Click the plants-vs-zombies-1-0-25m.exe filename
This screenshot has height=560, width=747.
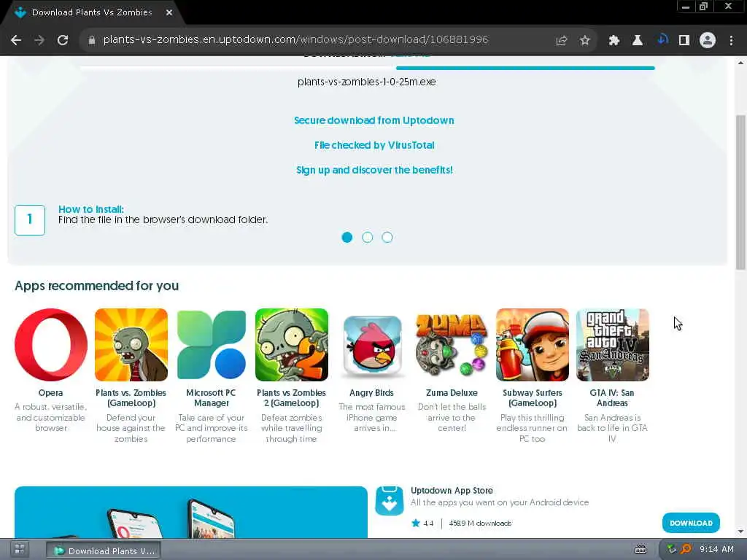pyautogui.click(x=366, y=82)
